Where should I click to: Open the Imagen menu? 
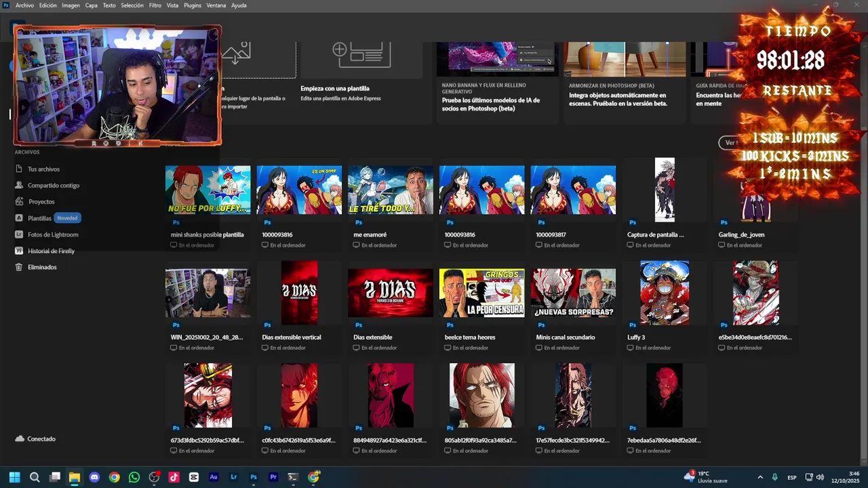pos(71,5)
